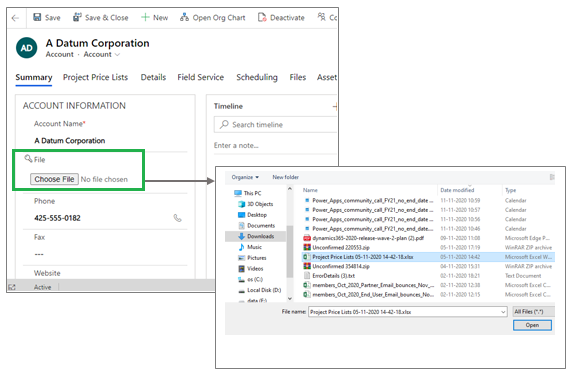Select ErrorDetails (3).txt file

coord(427,276)
